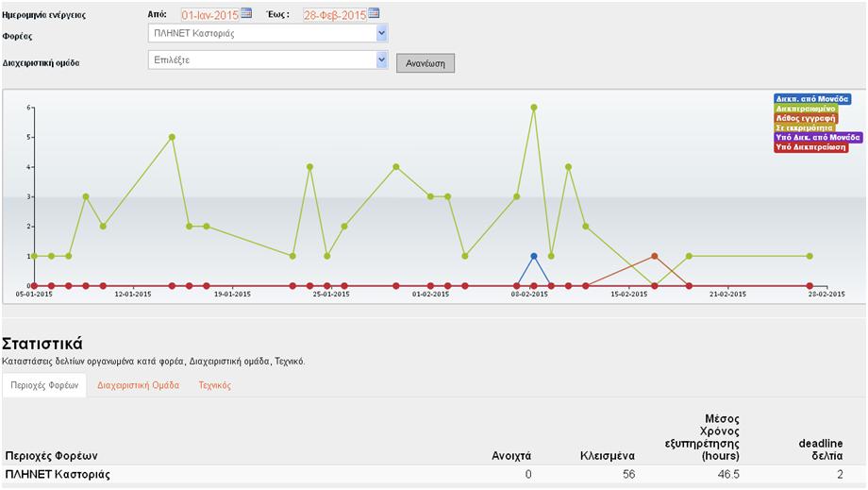Expand the Φορέας dropdown showing ΠΛΗΝΕΤ Καστοριάς
Screen dimensions: 868x490
pyautogui.click(x=269, y=34)
